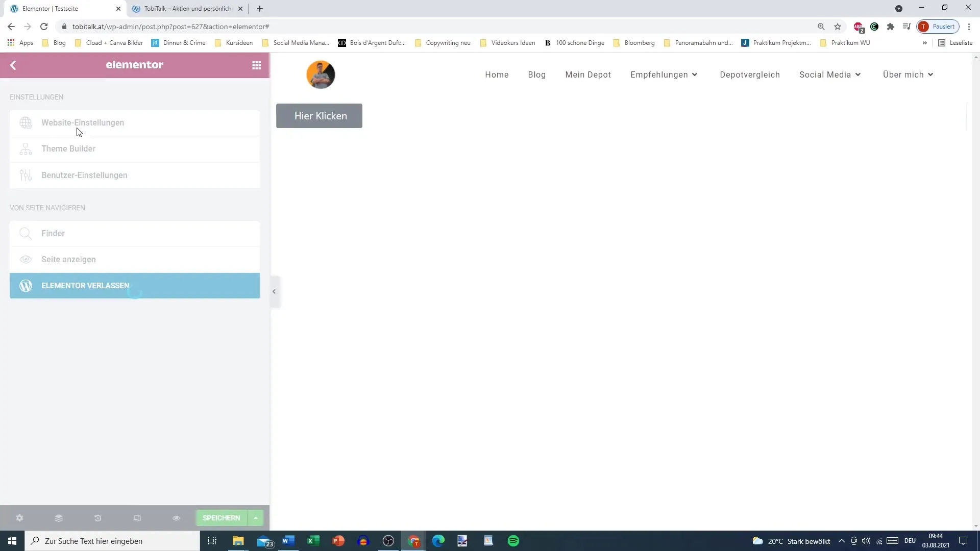Click the Speichern button
Viewport: 980px width, 551px height.
tap(221, 518)
